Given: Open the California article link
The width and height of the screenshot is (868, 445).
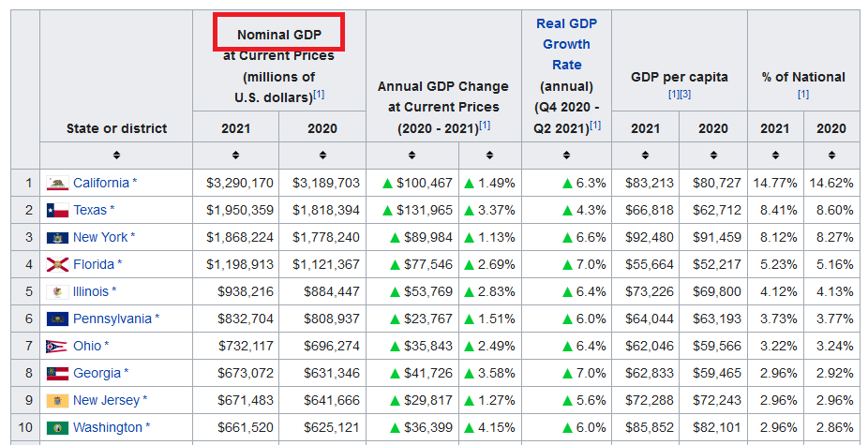Looking at the screenshot, I should click(x=101, y=183).
